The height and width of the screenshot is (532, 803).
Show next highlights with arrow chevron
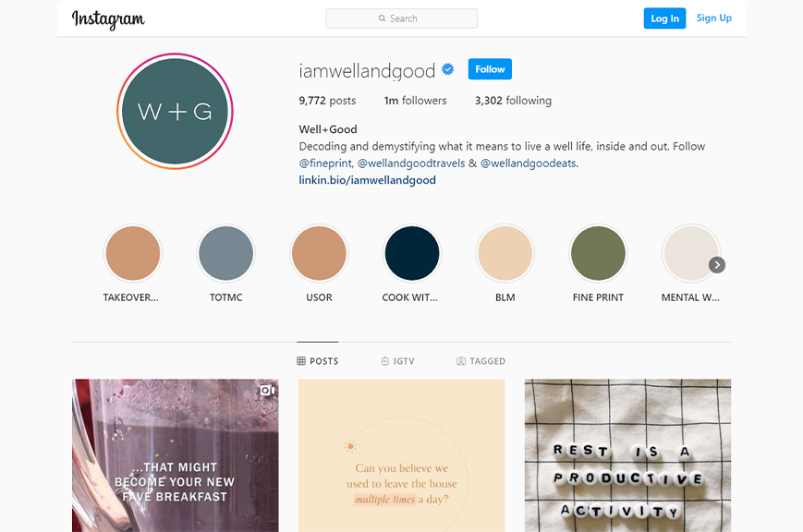[x=717, y=265]
